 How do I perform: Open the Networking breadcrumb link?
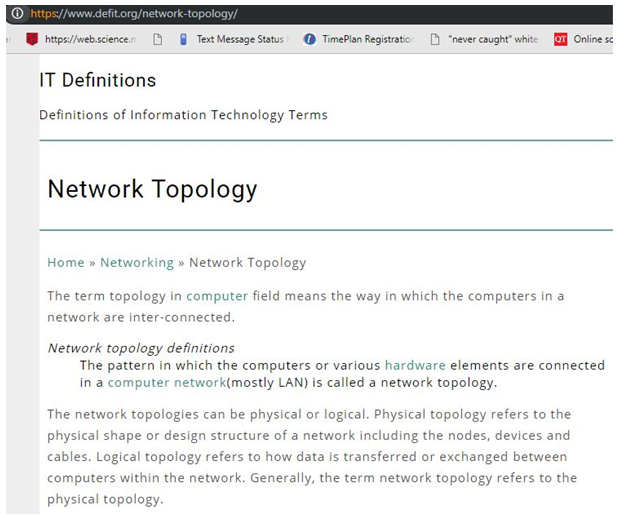(x=137, y=262)
